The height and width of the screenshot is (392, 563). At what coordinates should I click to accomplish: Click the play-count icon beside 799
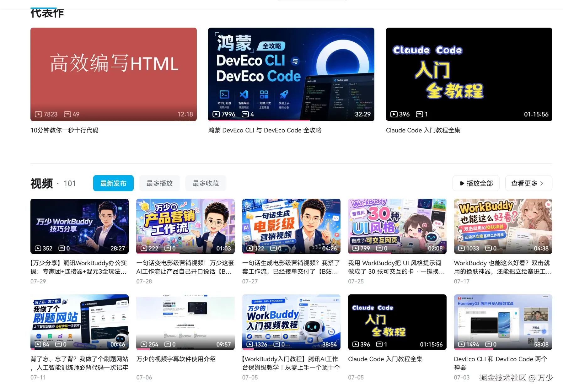point(356,248)
